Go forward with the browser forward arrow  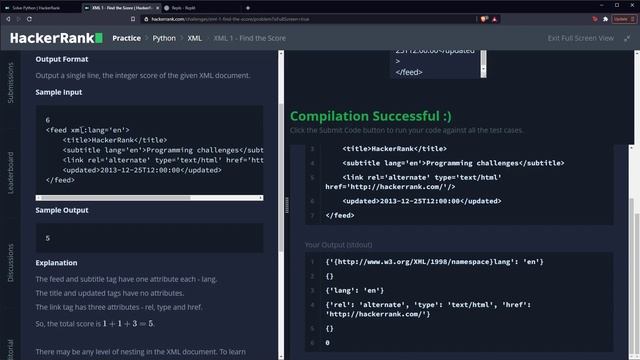pos(18,19)
